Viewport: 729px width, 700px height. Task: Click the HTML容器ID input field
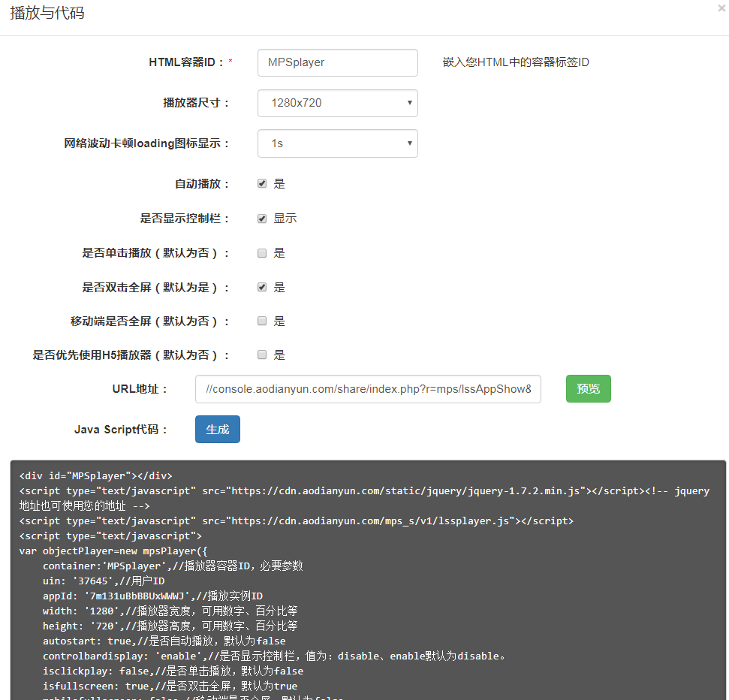[x=338, y=62]
